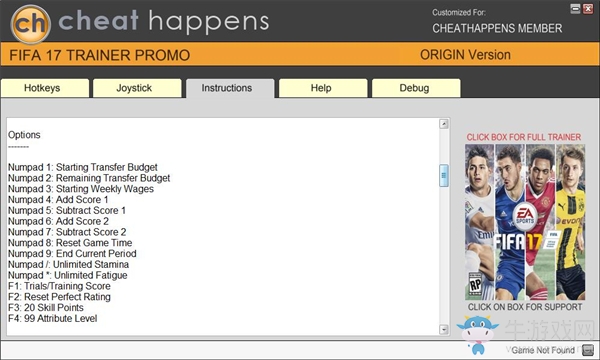
Task: Click the cow mascot watermark icon
Action: [x=478, y=334]
